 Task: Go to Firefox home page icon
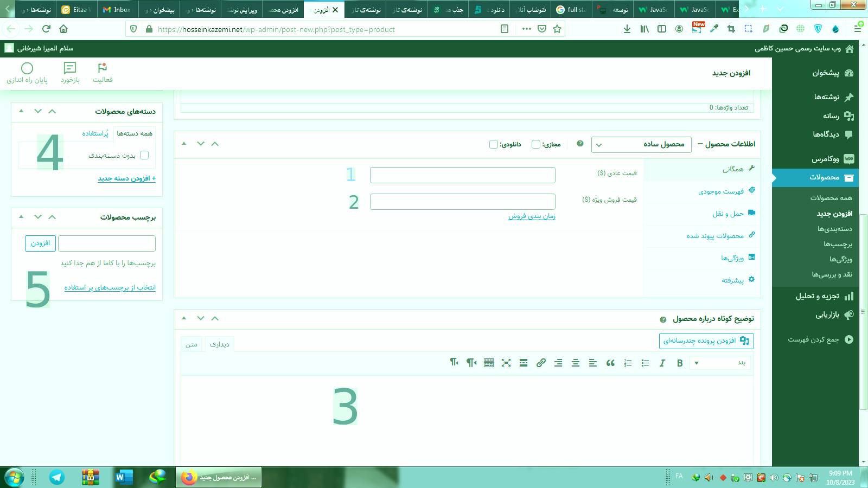(63, 29)
